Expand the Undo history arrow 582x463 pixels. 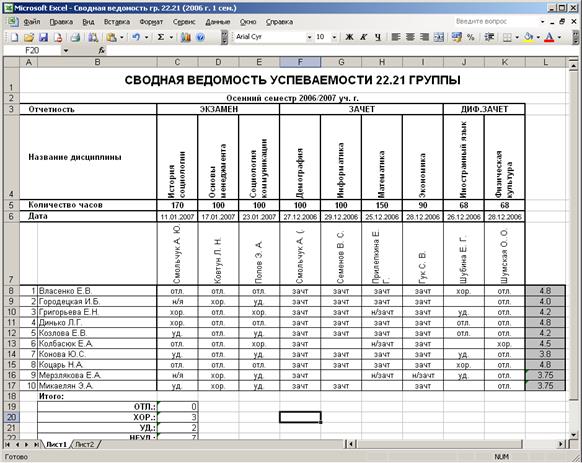146,37
